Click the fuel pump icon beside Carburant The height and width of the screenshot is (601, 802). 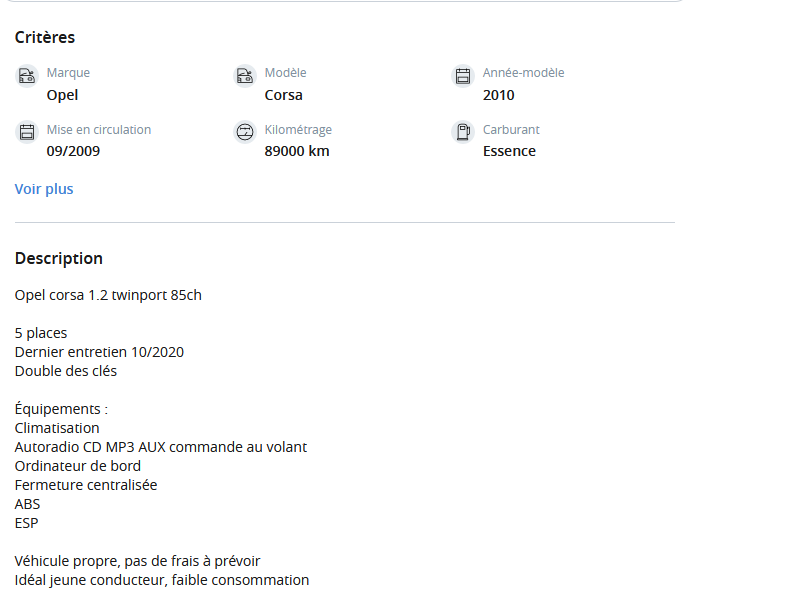tap(463, 132)
